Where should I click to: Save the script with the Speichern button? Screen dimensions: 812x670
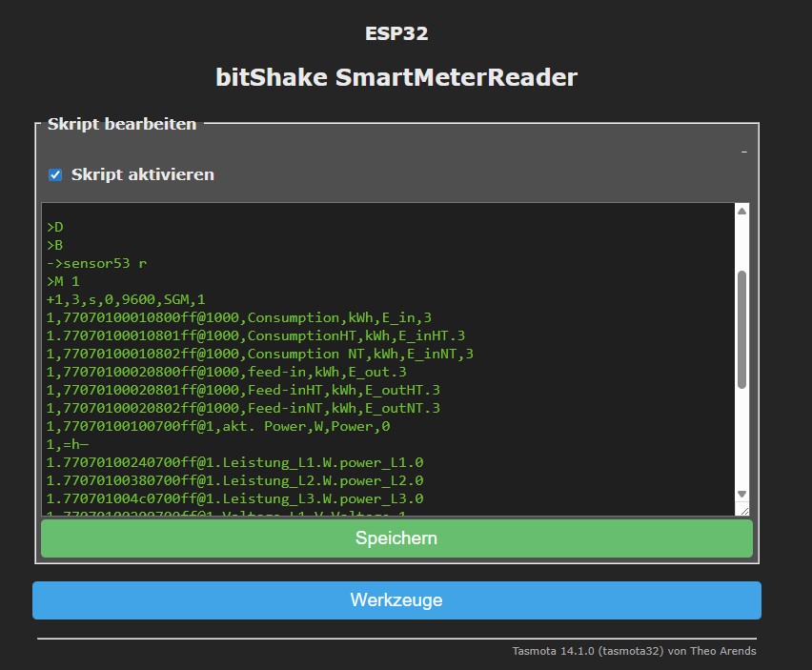coord(396,538)
